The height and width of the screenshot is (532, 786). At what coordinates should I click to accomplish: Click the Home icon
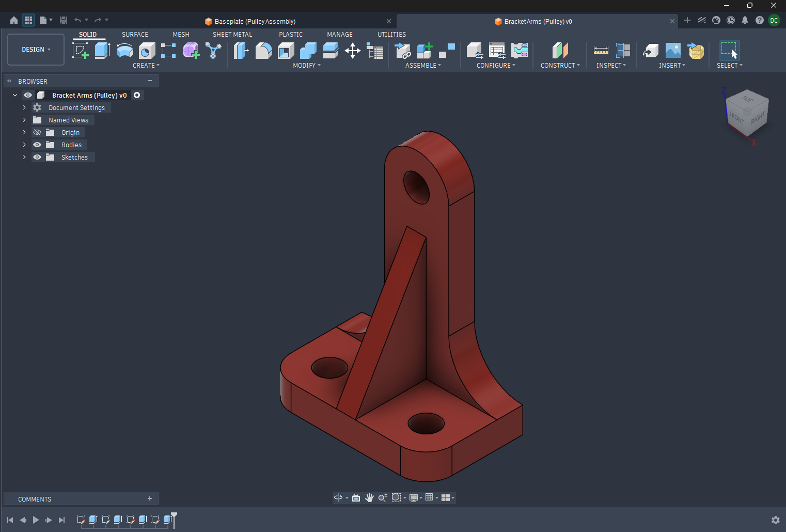pos(14,20)
